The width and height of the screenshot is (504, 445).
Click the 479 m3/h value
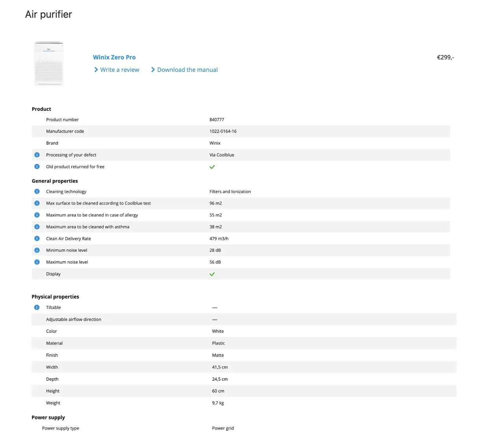tap(219, 239)
